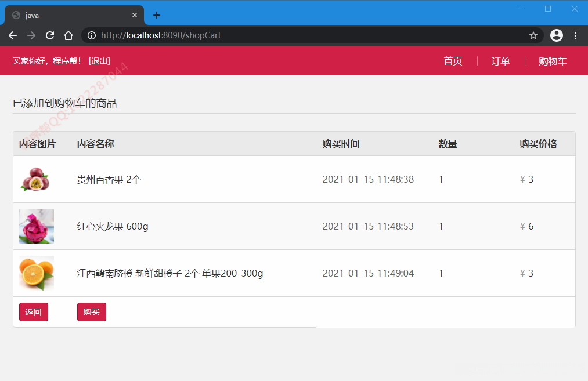Go back with the browser back arrow

(x=13, y=35)
